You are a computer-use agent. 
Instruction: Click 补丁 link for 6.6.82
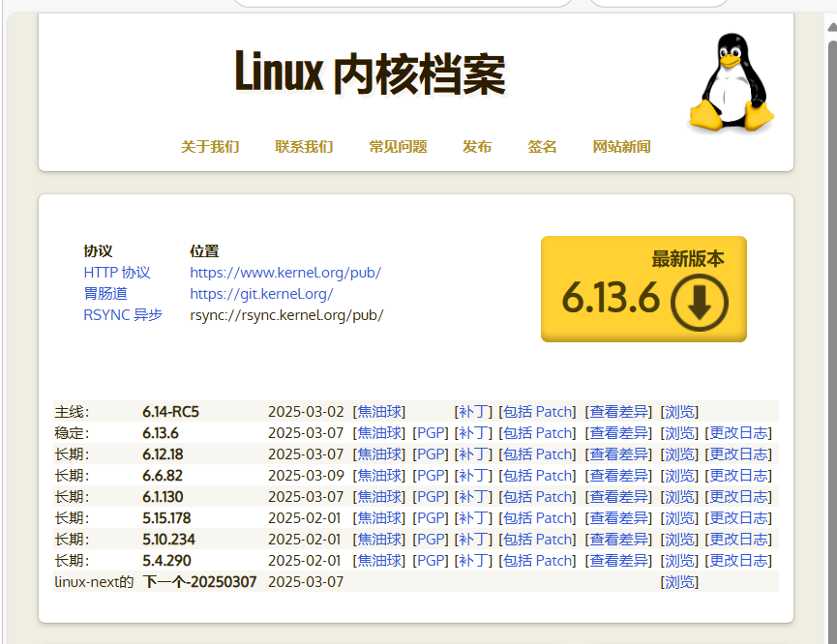(473, 476)
